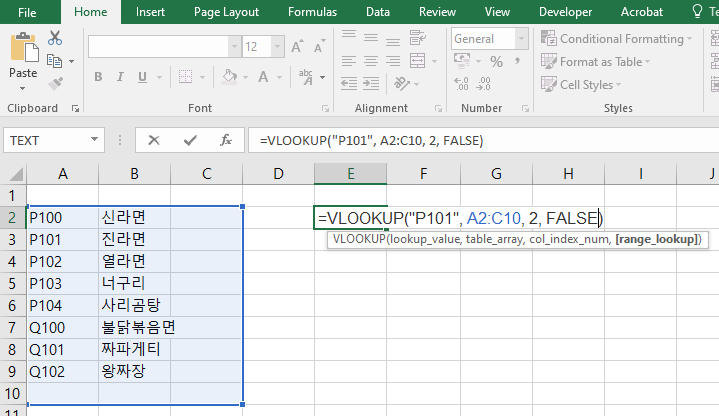This screenshot has width=719, height=416.
Task: Click the Decrease Font Size icon
Action: pyautogui.click(x=319, y=47)
